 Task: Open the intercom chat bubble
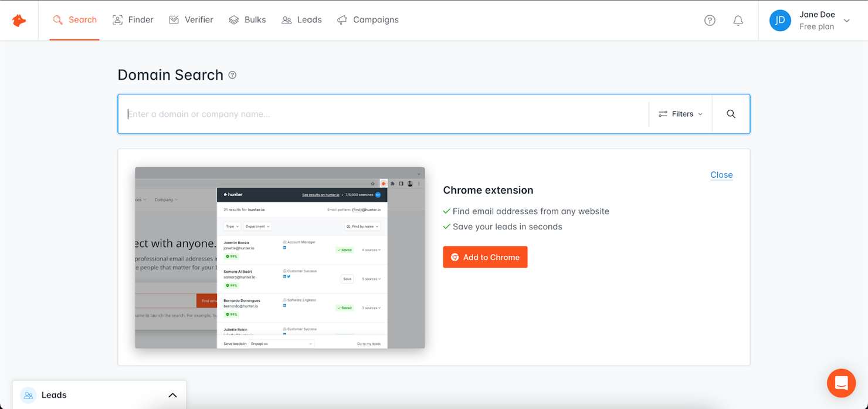click(x=841, y=383)
